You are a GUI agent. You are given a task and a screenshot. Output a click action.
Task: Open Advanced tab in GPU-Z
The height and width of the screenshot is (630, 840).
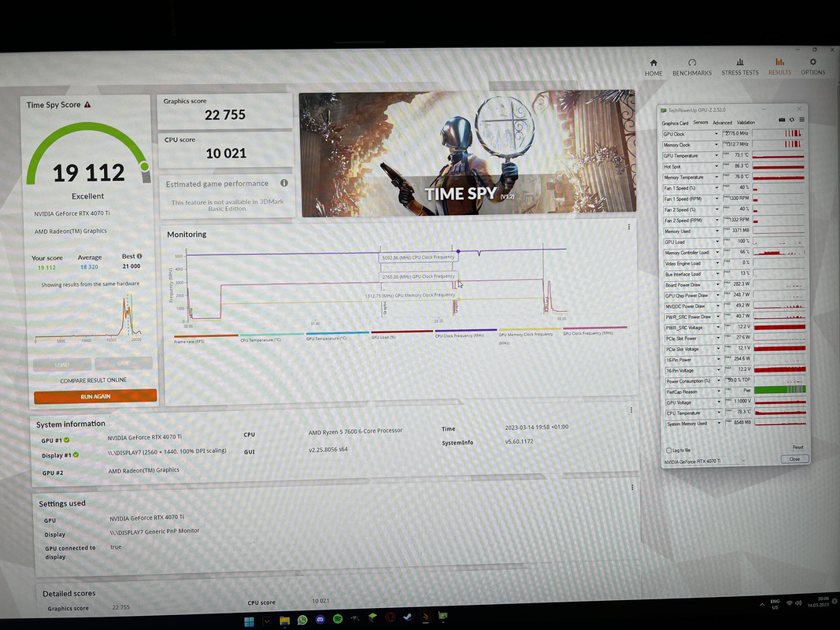(x=722, y=123)
